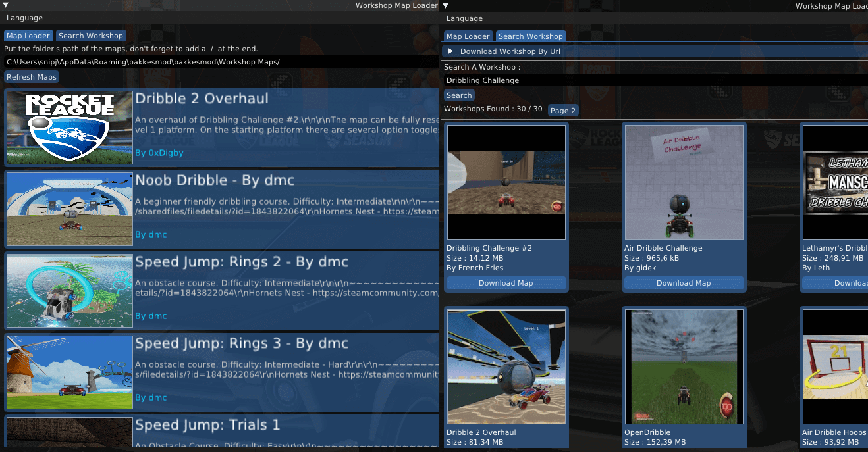
Task: Click the Air Dribble Challenge preview image
Action: [x=684, y=182]
